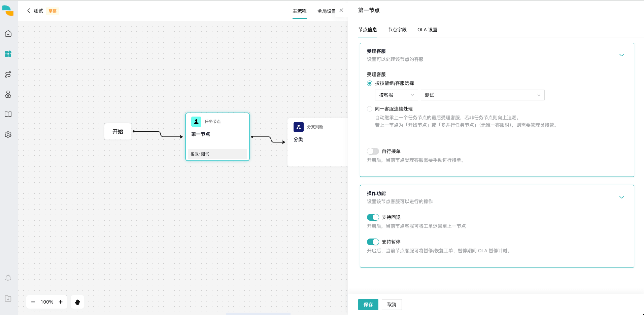Switch to the 全局设置 tab
Image resolution: width=644 pixels, height=315 pixels.
pos(326,11)
